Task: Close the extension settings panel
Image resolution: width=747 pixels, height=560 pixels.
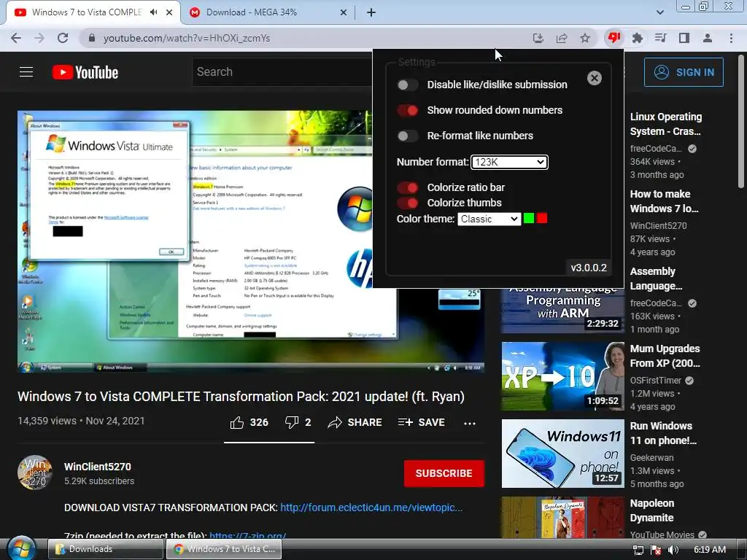Action: tap(594, 78)
